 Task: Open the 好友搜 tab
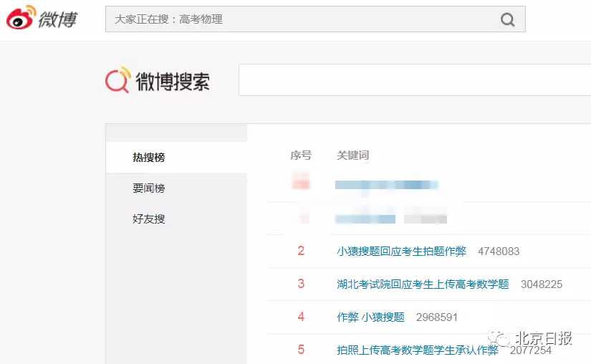coord(148,219)
